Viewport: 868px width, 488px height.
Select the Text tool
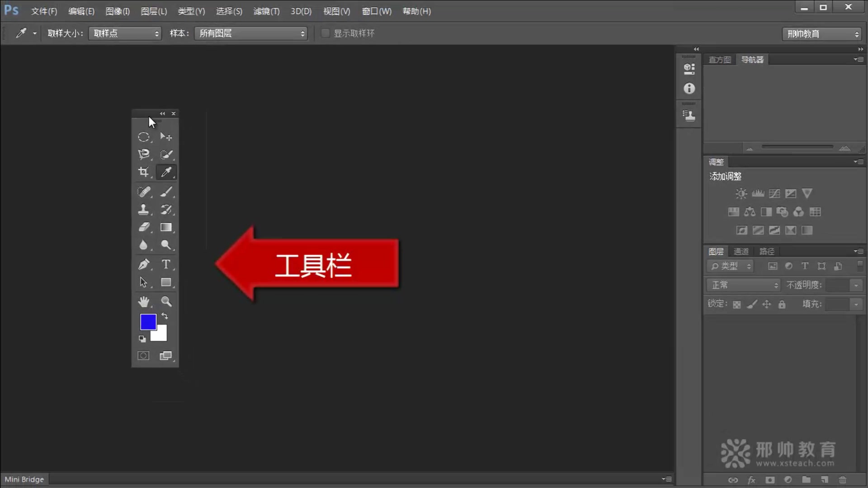click(166, 264)
